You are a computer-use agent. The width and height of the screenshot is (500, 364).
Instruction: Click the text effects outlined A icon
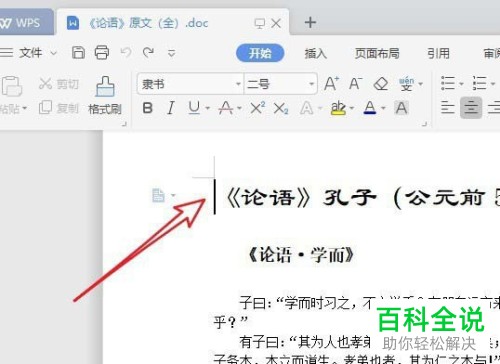click(306, 108)
